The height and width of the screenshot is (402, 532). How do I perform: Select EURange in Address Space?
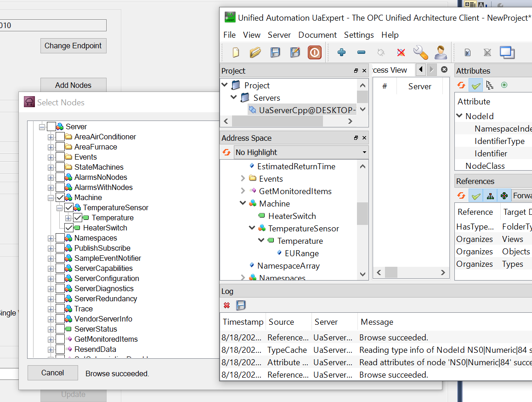(x=302, y=253)
